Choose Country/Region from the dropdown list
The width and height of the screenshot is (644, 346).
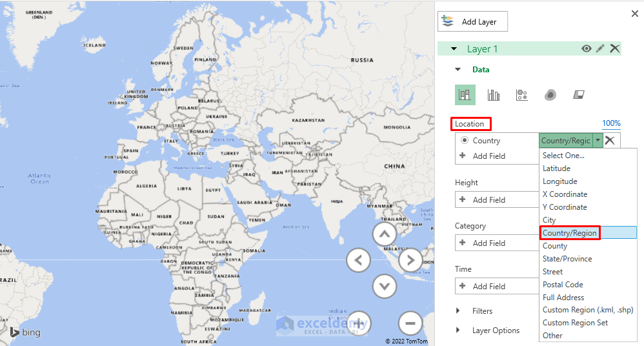tap(570, 233)
